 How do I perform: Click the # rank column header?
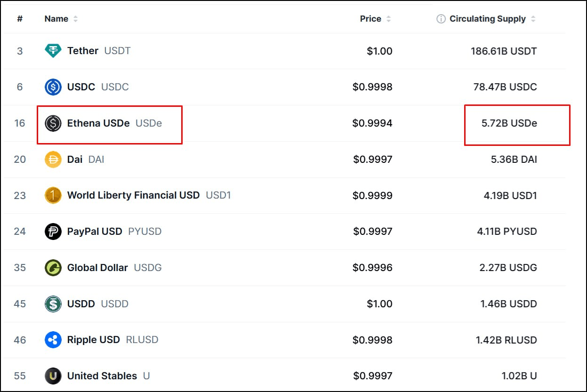[20, 19]
